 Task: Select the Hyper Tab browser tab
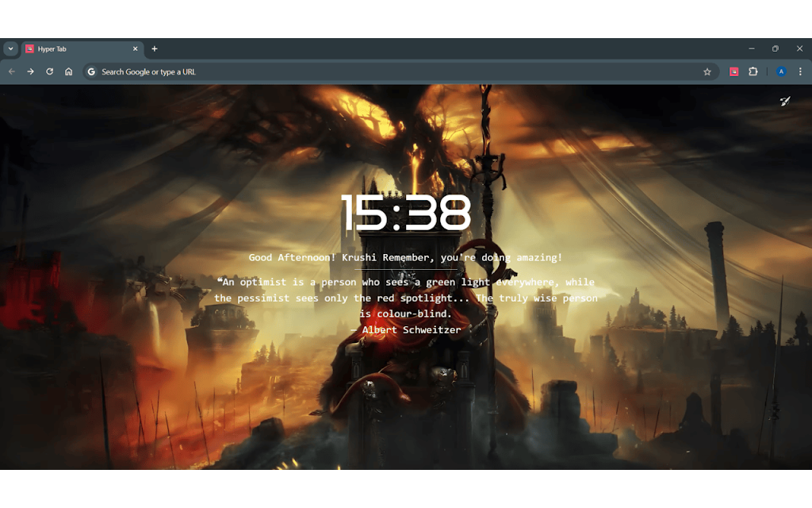click(x=82, y=49)
